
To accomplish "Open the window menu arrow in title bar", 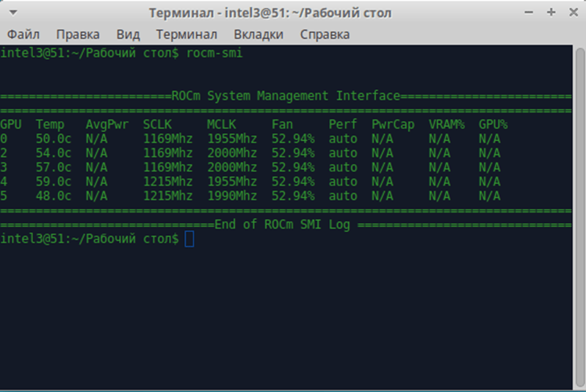I will (13, 12).
